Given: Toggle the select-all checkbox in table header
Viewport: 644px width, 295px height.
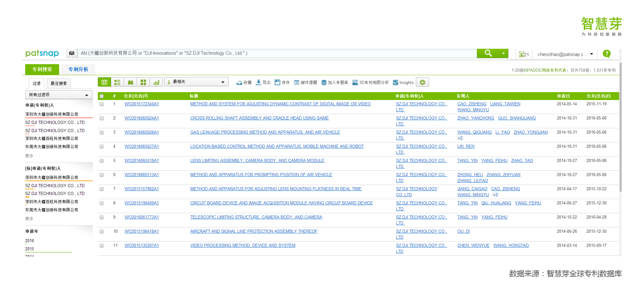Looking at the screenshot, I should [102, 96].
